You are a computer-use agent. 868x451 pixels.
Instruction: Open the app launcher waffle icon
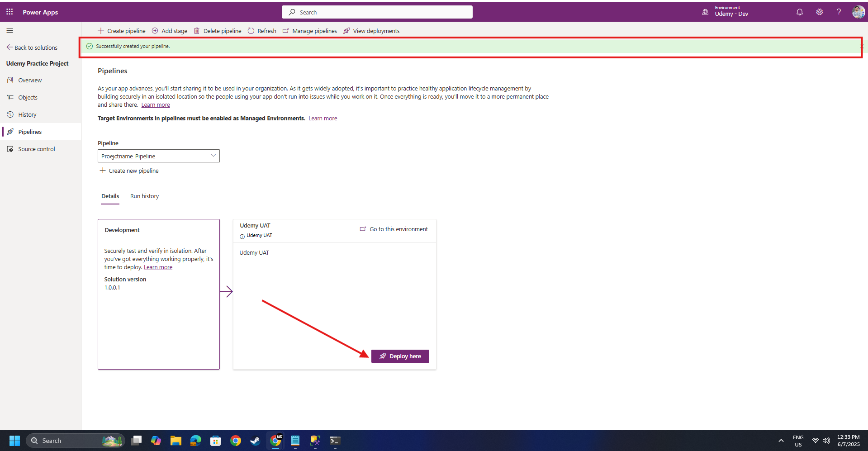pyautogui.click(x=9, y=12)
